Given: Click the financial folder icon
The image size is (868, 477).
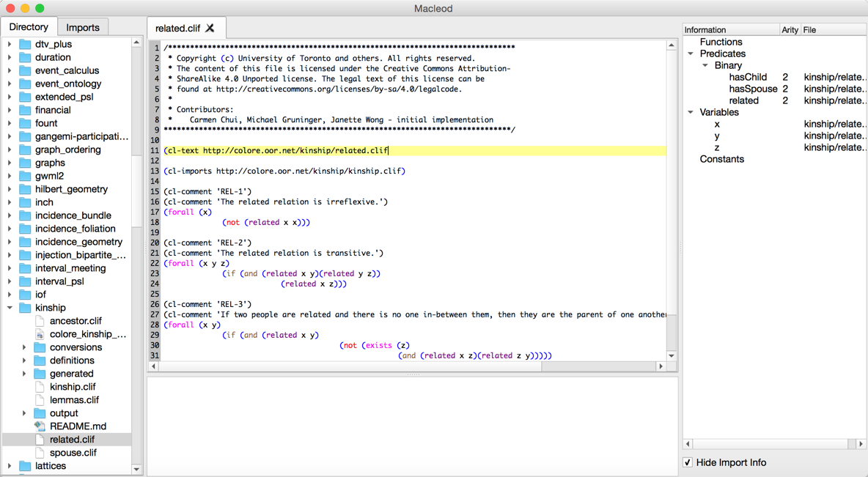Looking at the screenshot, I should pyautogui.click(x=25, y=110).
